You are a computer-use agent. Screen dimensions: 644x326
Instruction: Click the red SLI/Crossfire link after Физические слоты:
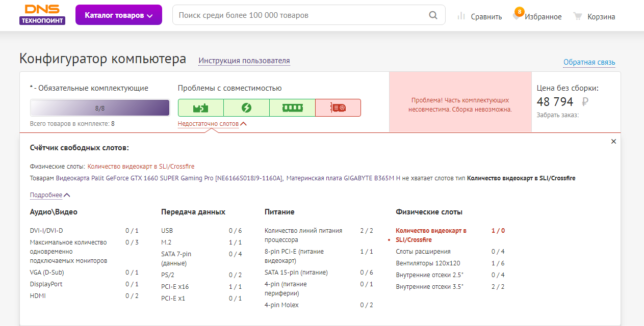point(141,167)
